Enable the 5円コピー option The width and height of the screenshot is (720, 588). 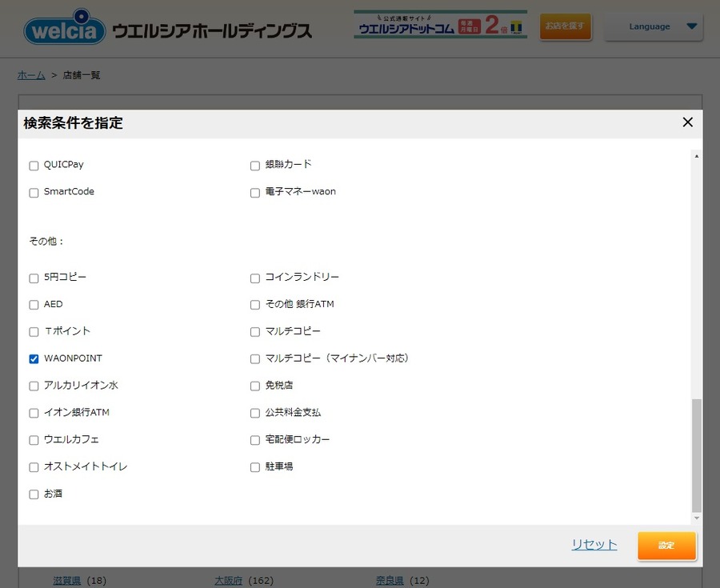click(34, 278)
